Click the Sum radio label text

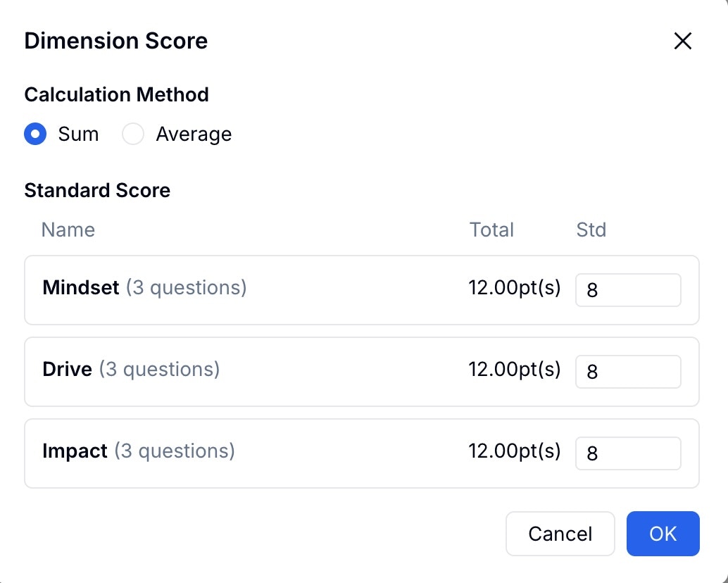79,134
